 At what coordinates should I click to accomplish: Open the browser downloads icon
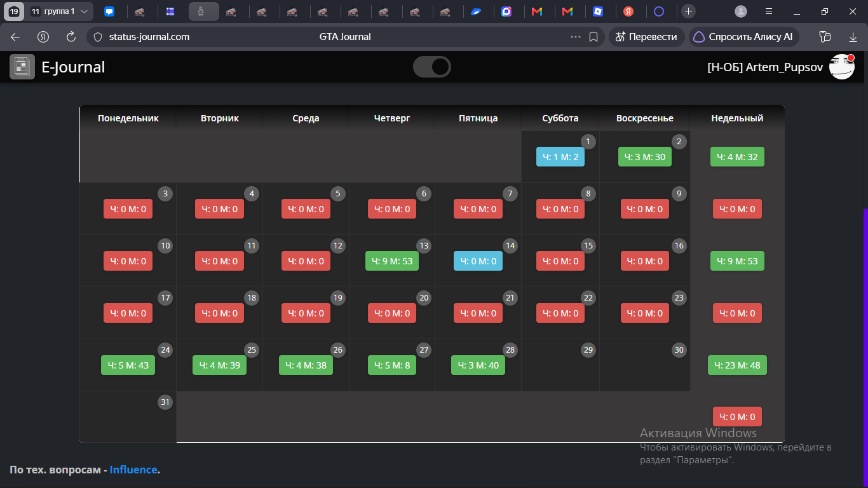[853, 37]
